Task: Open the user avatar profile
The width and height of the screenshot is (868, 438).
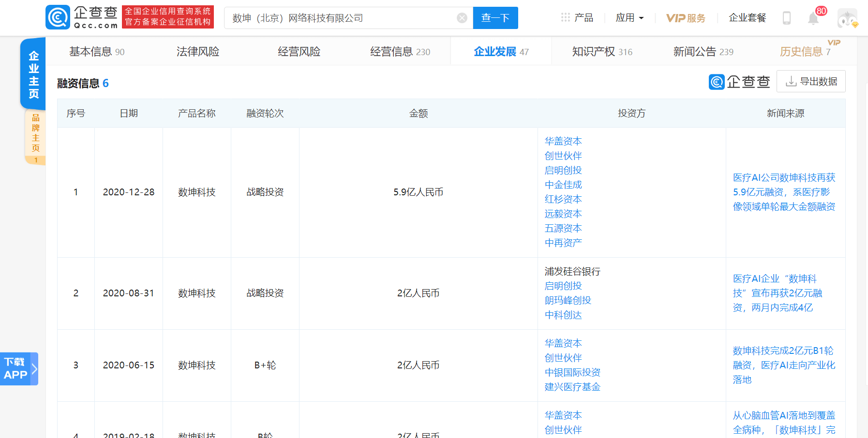Action: pyautogui.click(x=847, y=18)
